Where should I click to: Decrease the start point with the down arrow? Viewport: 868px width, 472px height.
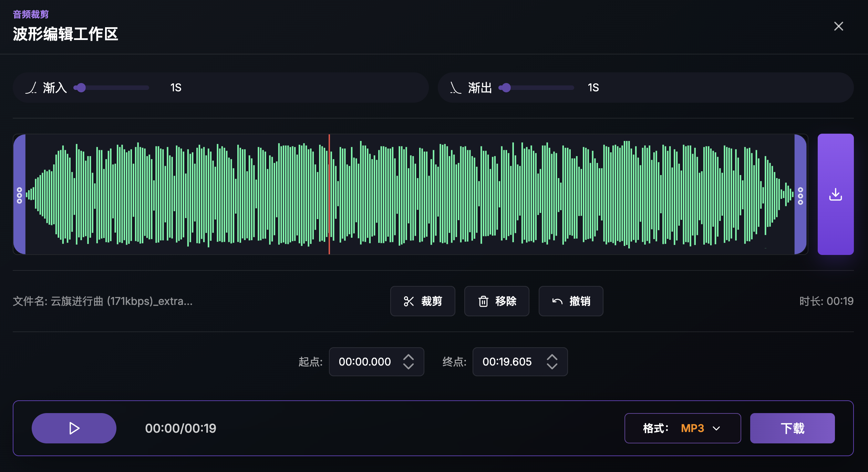point(409,367)
